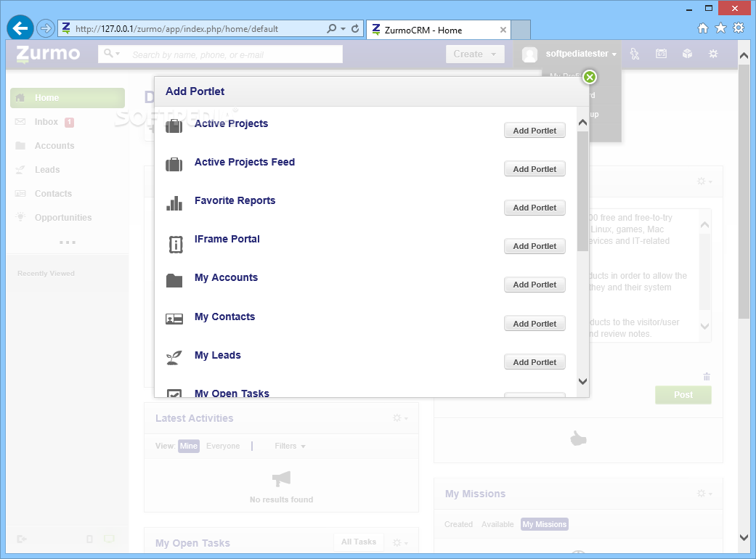
Task: Open the search scope dropdown
Action: click(x=112, y=54)
